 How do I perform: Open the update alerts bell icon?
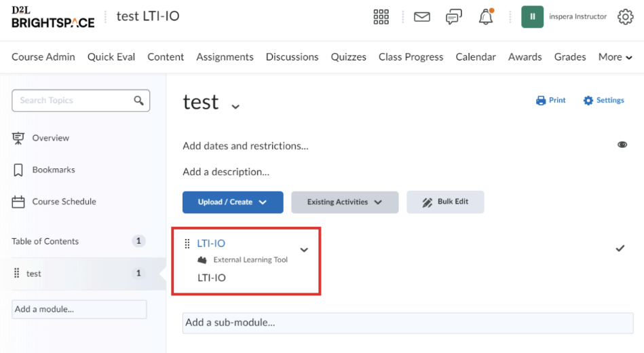(486, 17)
